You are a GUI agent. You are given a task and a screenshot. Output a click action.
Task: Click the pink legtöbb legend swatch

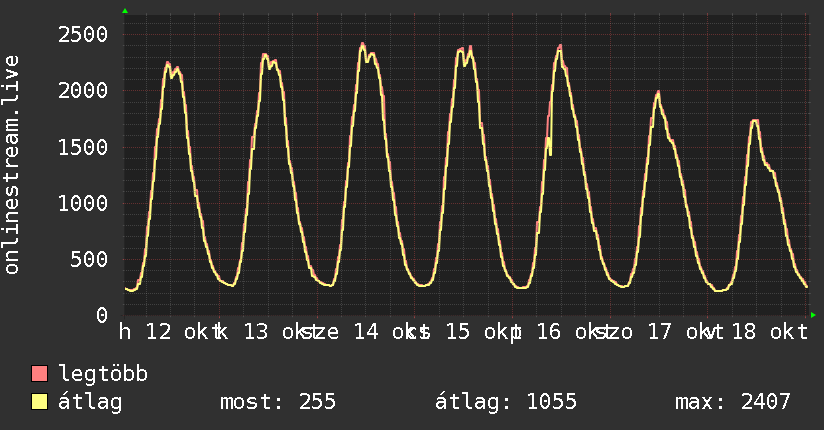click(39, 374)
